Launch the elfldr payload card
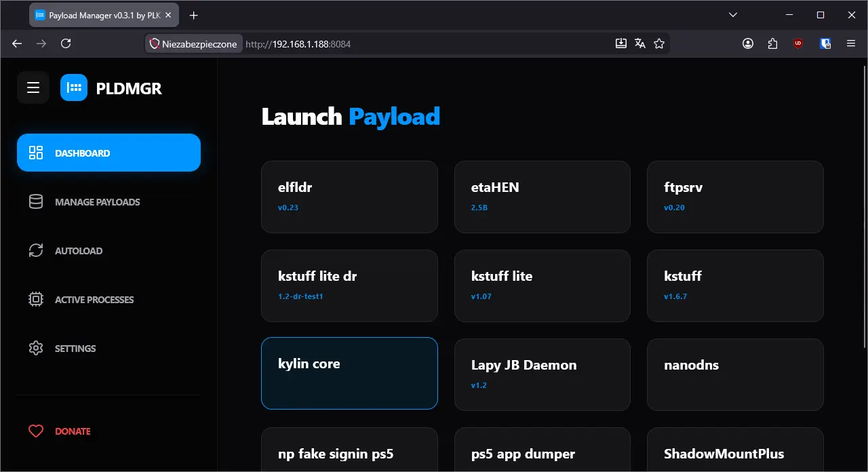 [x=349, y=197]
